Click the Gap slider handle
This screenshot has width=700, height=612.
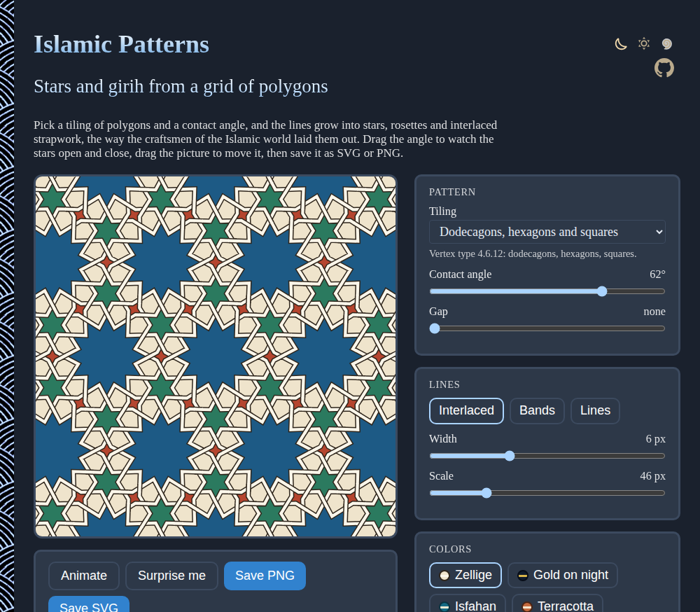click(x=435, y=328)
